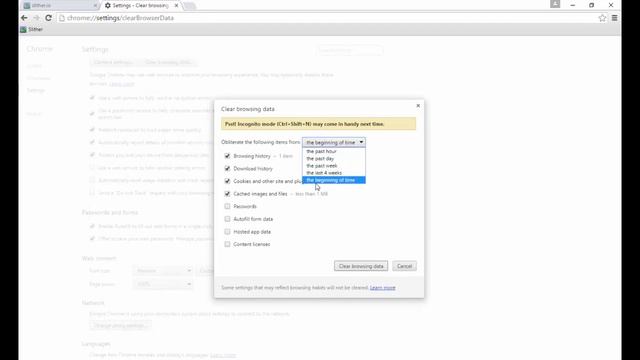Image resolution: width=640 pixels, height=360 pixels.
Task: Open background Page zoom dropdown
Action: pos(162,284)
